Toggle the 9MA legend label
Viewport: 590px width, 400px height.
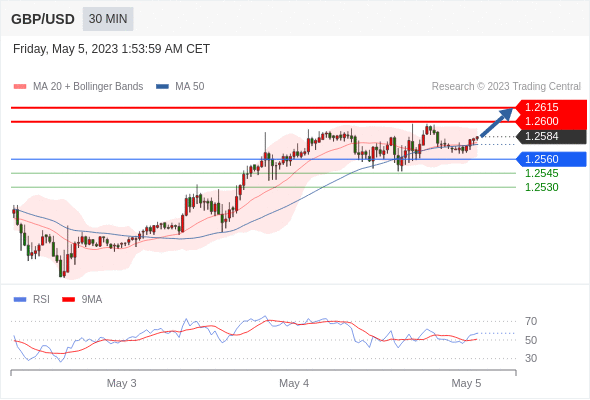click(92, 300)
